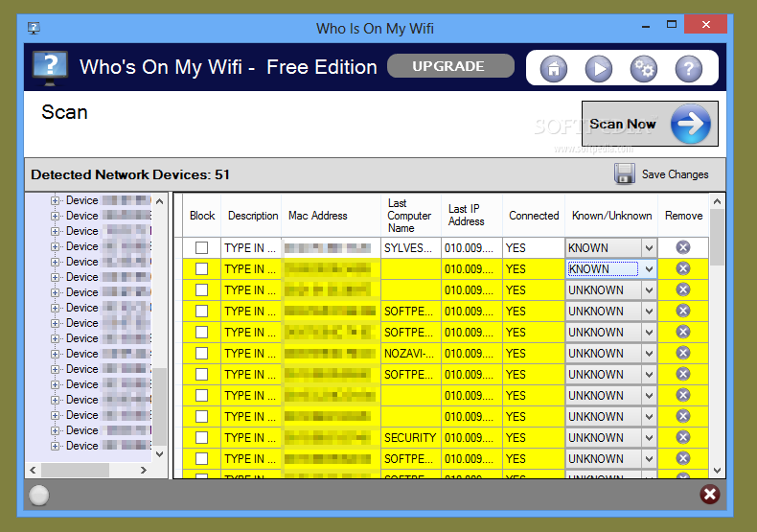Click the Play icon in header
This screenshot has width=757, height=532.
599,68
